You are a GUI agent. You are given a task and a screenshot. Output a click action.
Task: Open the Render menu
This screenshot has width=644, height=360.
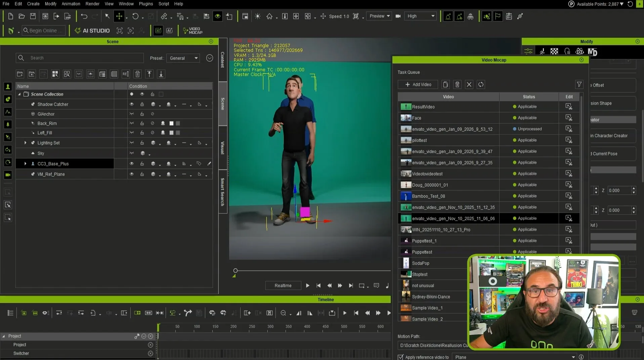92,4
